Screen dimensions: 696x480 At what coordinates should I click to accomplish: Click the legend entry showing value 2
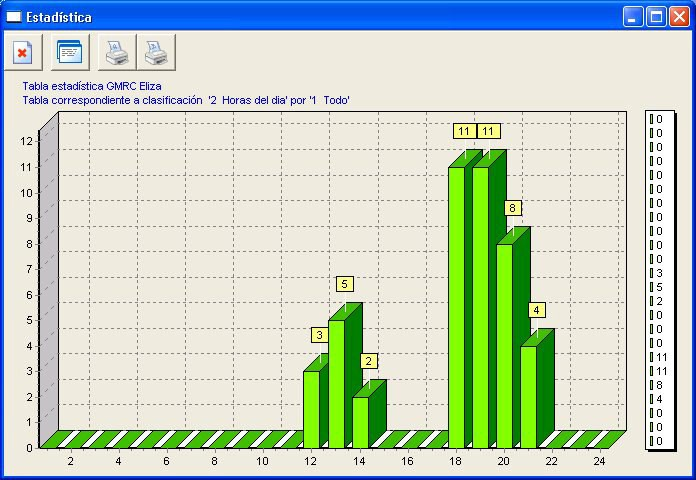[x=656, y=301]
